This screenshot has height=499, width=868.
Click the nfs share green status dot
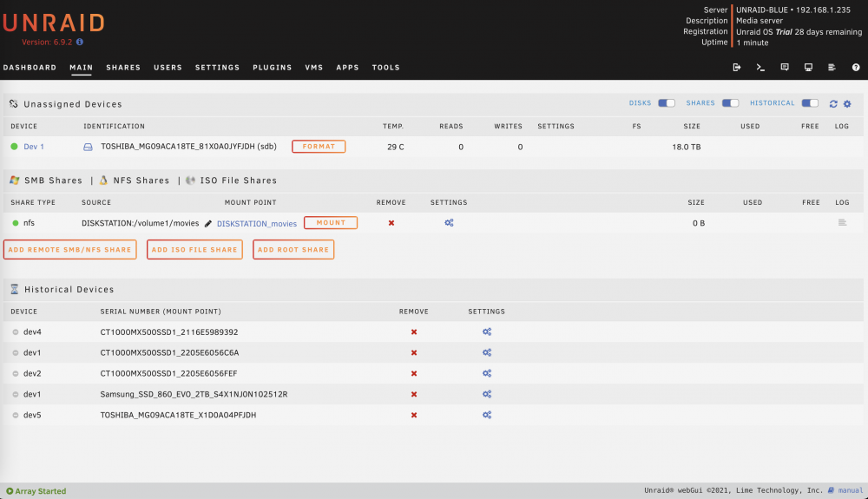(16, 223)
